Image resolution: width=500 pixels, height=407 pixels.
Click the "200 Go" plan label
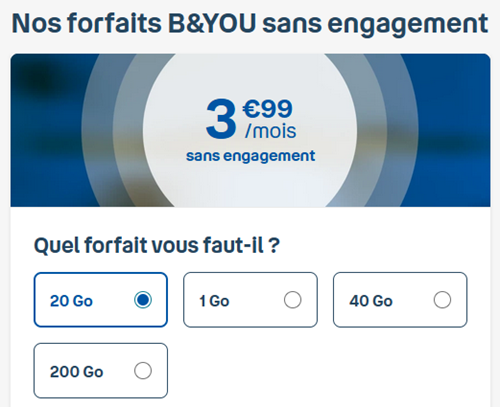coord(76,372)
